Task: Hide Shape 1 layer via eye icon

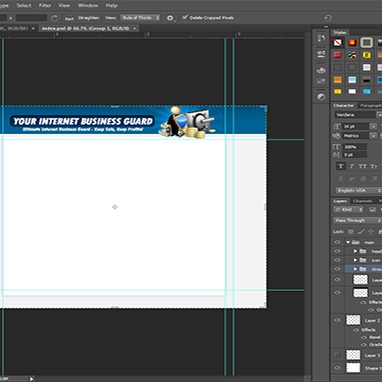Action: click(x=337, y=368)
